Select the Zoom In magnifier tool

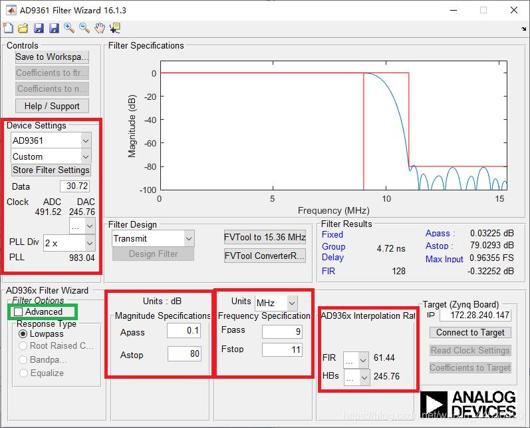pos(69,28)
